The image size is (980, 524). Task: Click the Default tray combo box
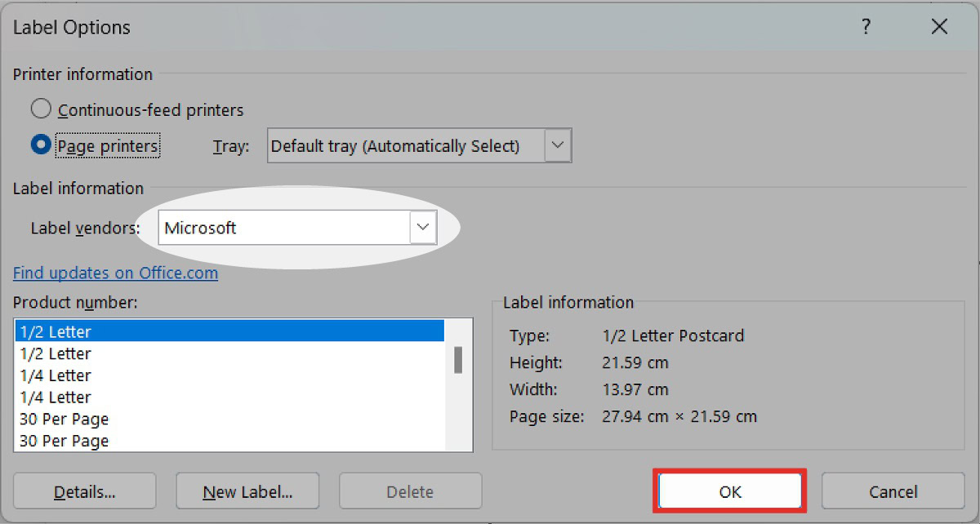tap(404, 146)
